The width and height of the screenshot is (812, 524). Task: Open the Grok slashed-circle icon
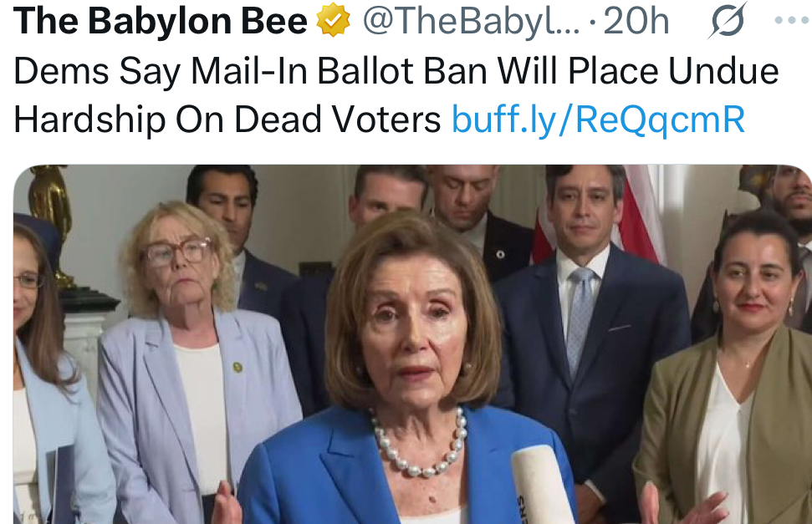[727, 21]
